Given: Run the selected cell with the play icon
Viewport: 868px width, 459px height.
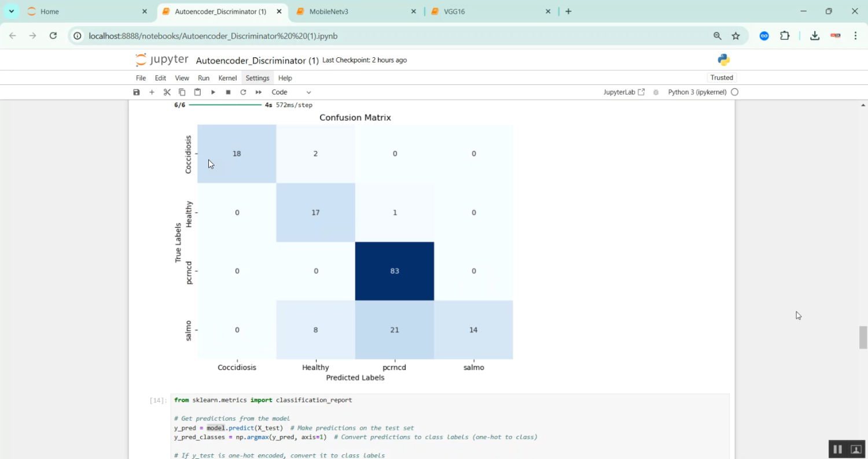Looking at the screenshot, I should (x=213, y=92).
